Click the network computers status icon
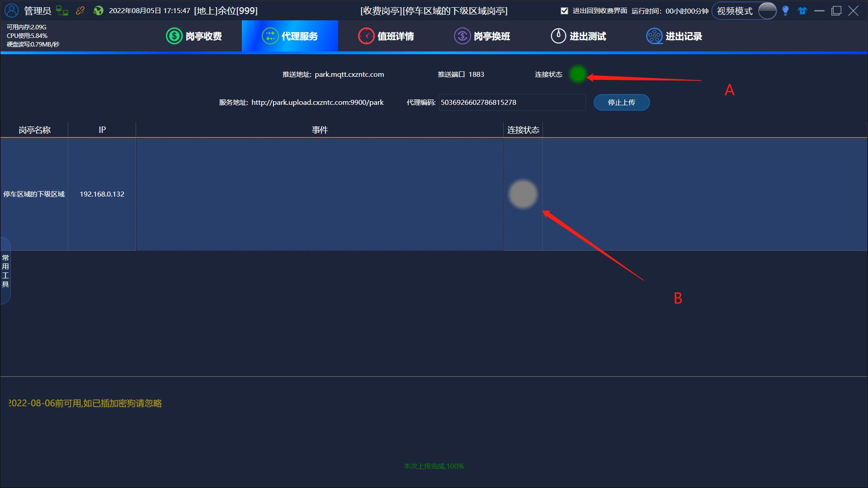868x488 pixels. 62,11
